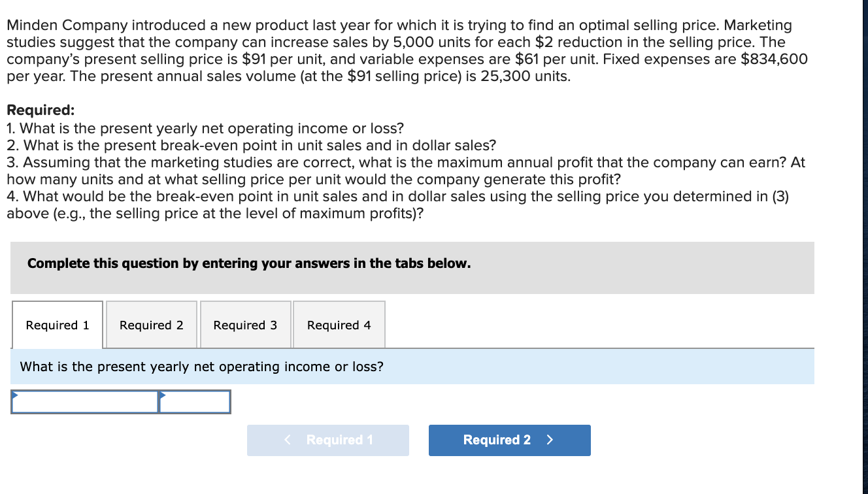Select the Required 3 tab

[x=245, y=325]
